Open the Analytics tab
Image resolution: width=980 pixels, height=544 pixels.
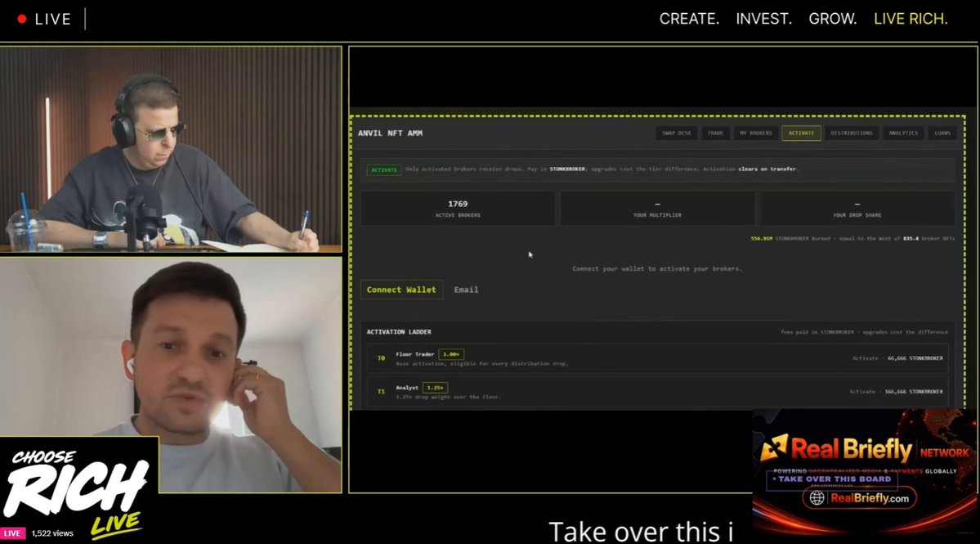[903, 133]
